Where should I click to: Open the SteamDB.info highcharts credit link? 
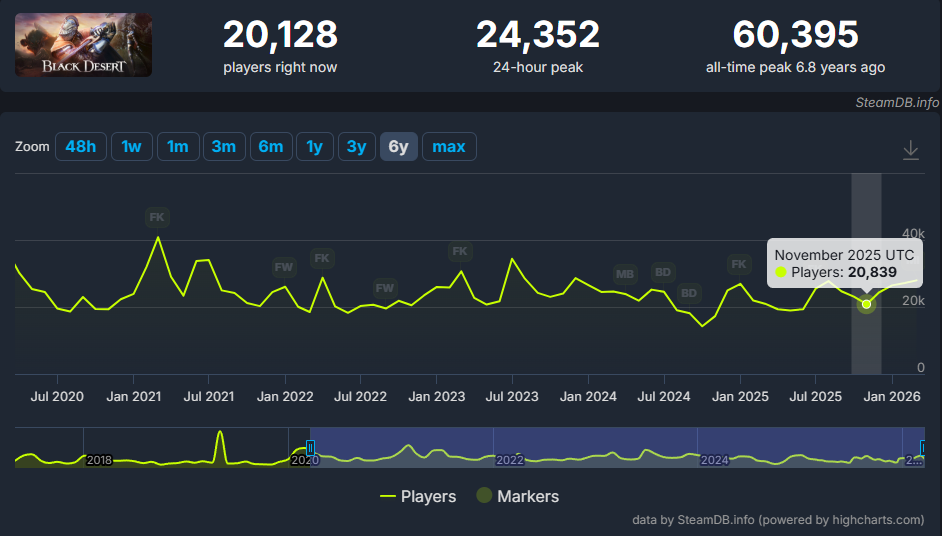tap(778, 520)
